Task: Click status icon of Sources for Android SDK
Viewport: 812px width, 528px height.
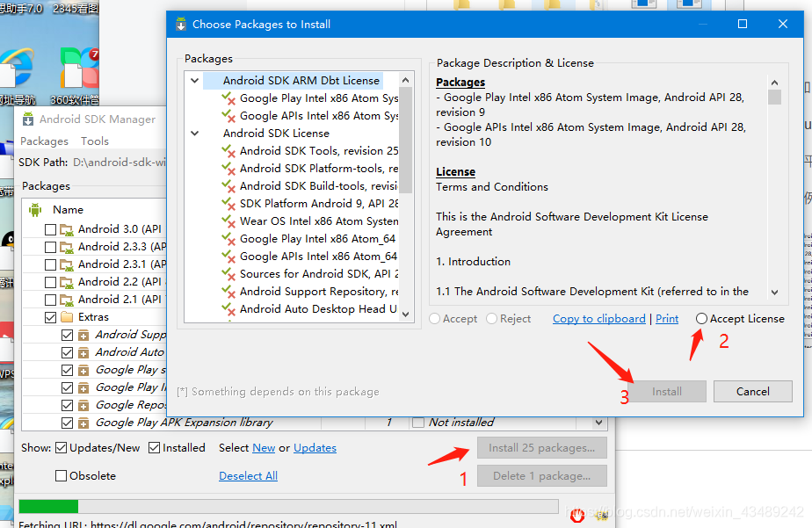Action: click(x=228, y=274)
